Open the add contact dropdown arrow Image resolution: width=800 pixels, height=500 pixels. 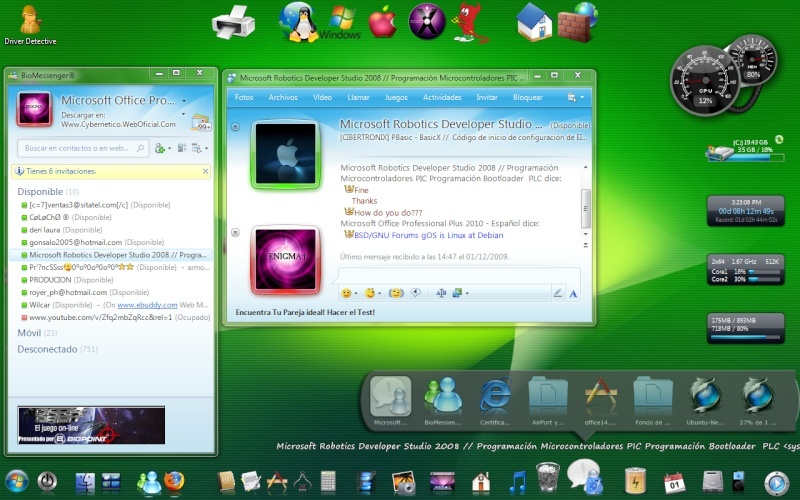click(169, 148)
